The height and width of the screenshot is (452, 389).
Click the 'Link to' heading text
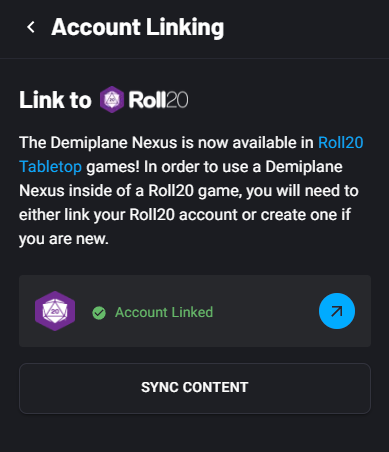55,100
